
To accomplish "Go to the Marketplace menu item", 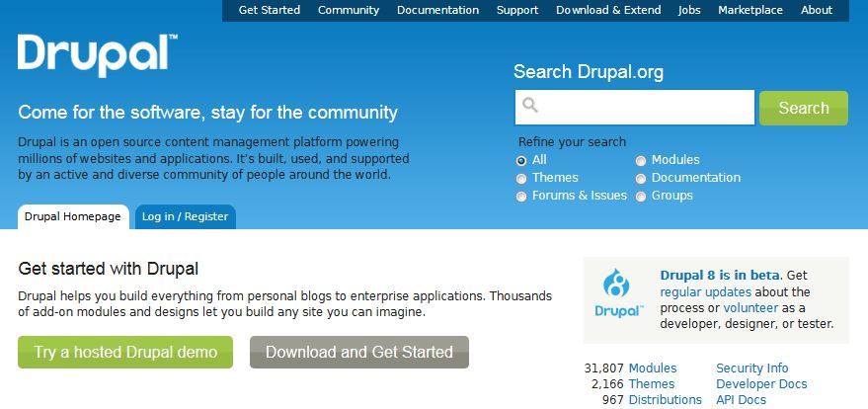I will (750, 10).
